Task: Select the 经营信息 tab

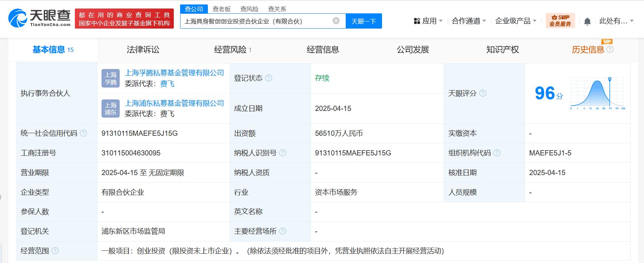Action: [323, 50]
